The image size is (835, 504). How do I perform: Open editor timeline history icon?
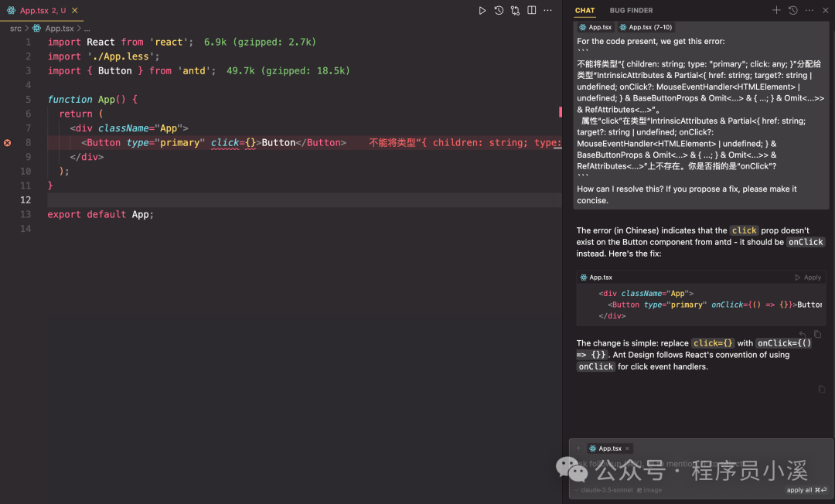pos(499,11)
